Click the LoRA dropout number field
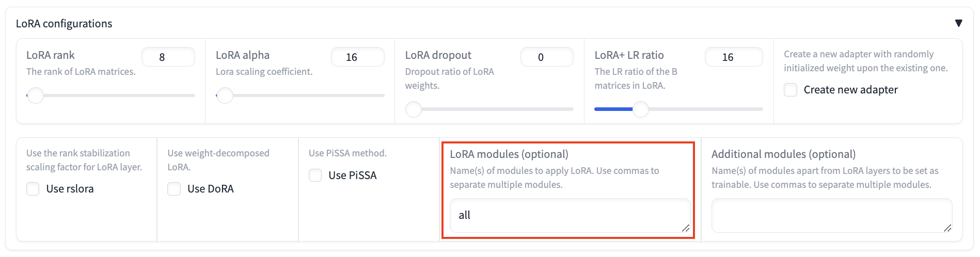Screen dimensions: 980x257 tap(546, 57)
